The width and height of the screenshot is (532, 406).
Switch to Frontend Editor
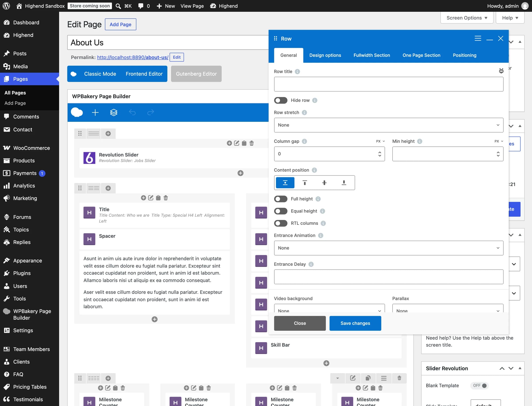pyautogui.click(x=144, y=74)
